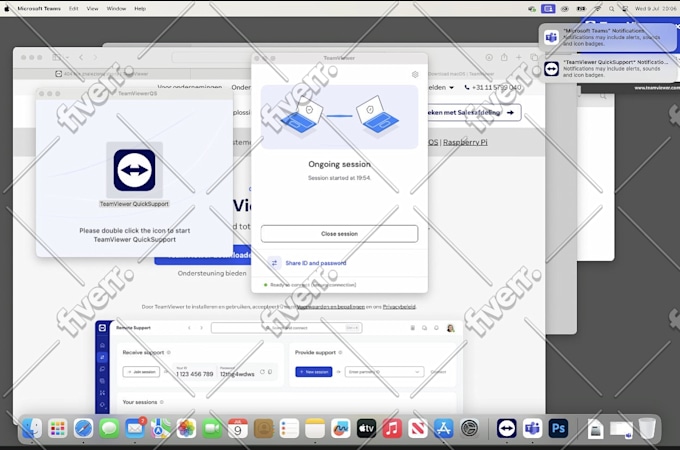Viewport: 680px width, 450px height.
Task: Open Spotlight search in the menu bar
Action: coord(611,9)
